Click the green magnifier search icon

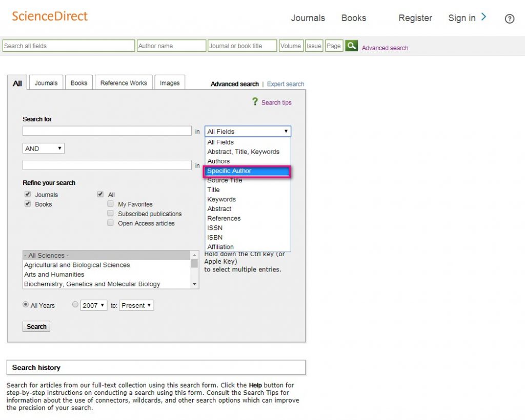point(351,46)
